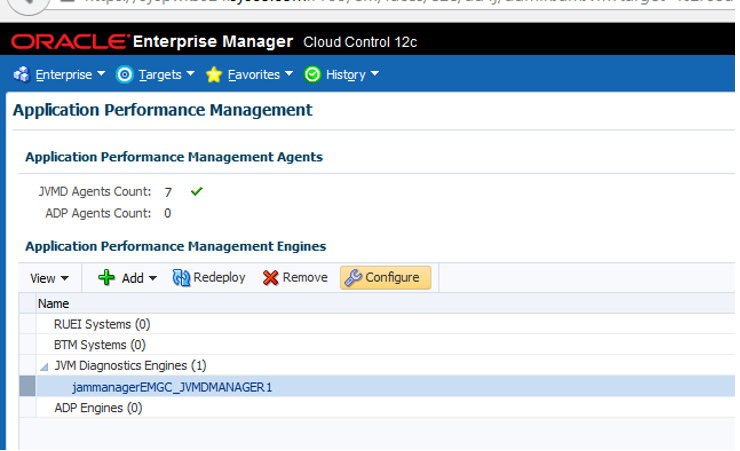Viewport: 740px width, 451px height.
Task: Click the Name column header
Action: [x=53, y=303]
